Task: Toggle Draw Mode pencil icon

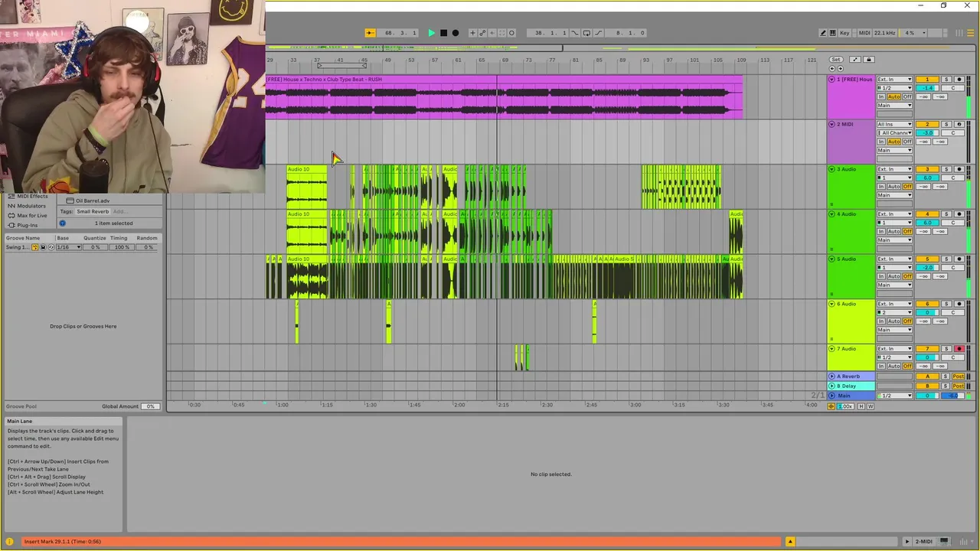Action: (x=823, y=33)
